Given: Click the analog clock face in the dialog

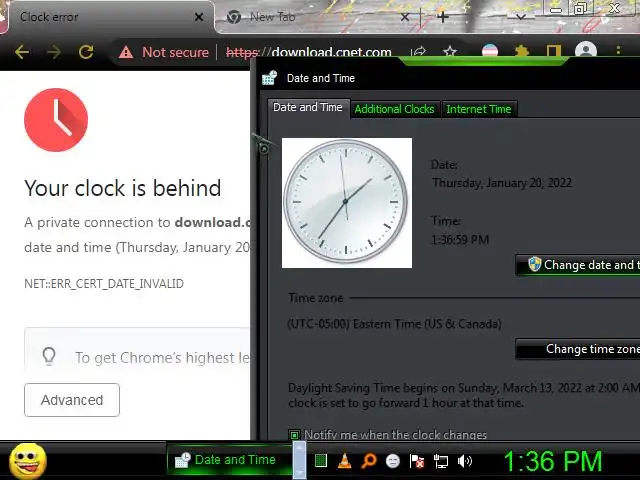Looking at the screenshot, I should point(347,203).
